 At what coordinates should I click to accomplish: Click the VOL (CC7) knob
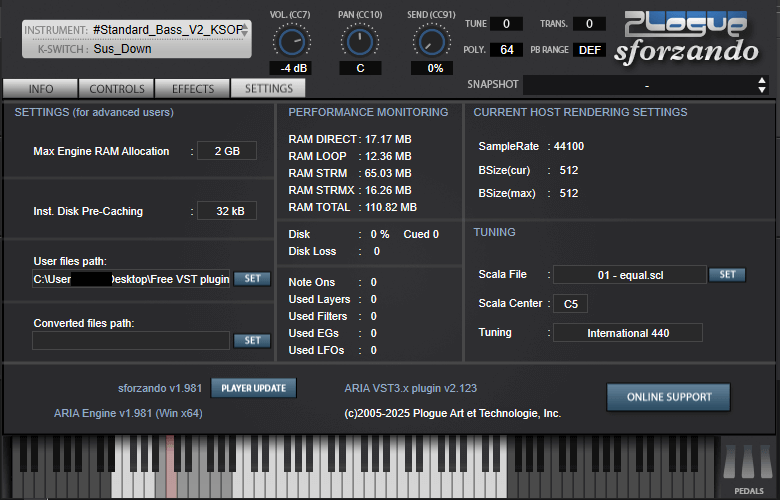[291, 42]
